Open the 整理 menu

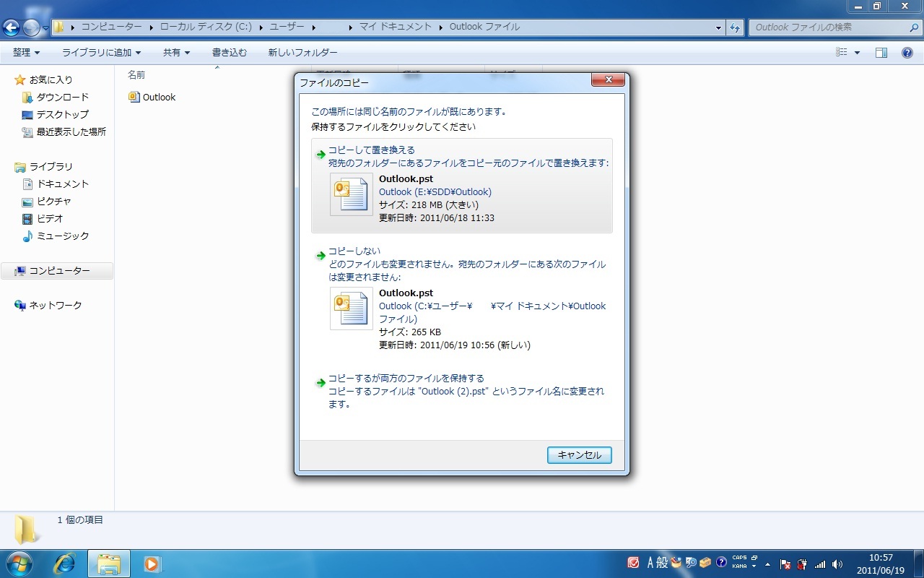click(27, 53)
